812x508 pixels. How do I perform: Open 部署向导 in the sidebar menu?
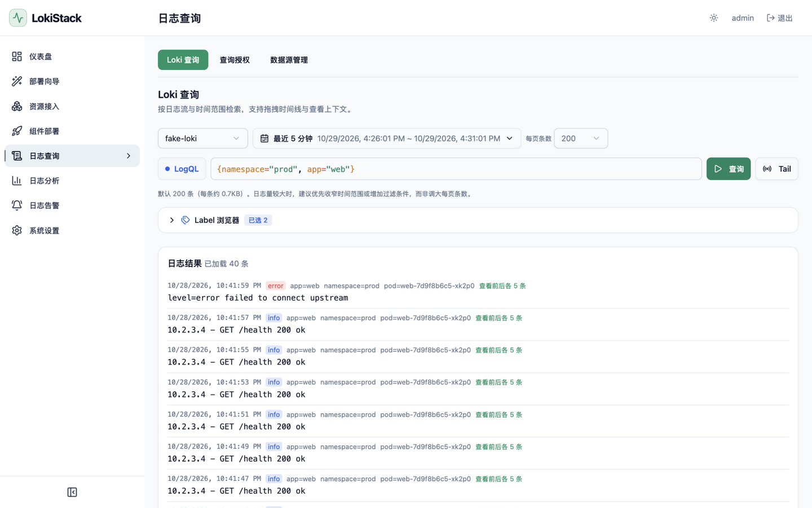point(72,81)
